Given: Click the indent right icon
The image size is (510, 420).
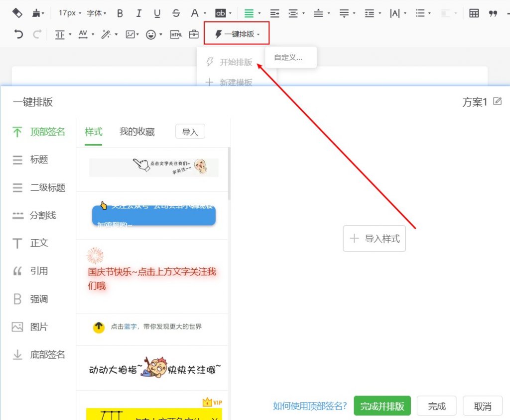Looking at the screenshot, I should 274,13.
